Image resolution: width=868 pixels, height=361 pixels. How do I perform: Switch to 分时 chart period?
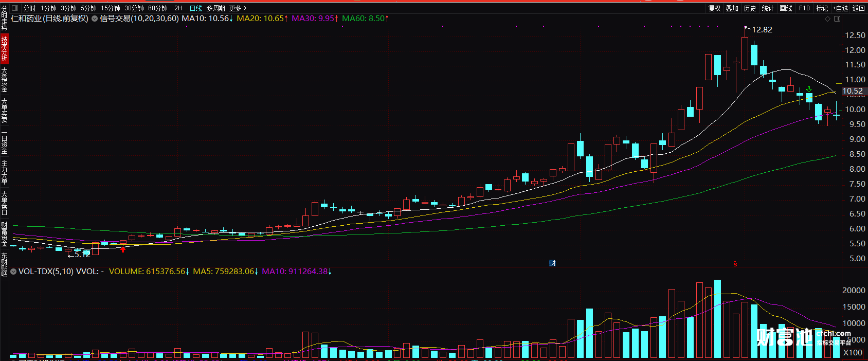(29, 8)
